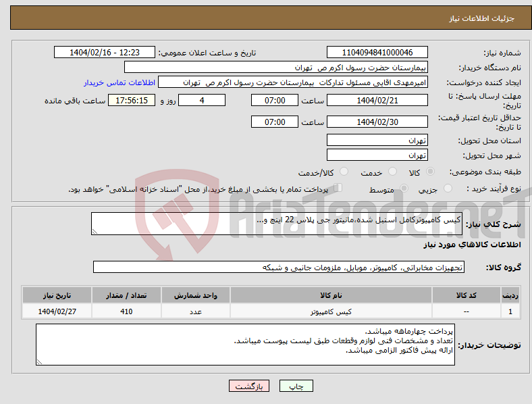Screen dimensions: 532x404
Task: Click the need number field 1104094841000046
Action: coord(377,52)
